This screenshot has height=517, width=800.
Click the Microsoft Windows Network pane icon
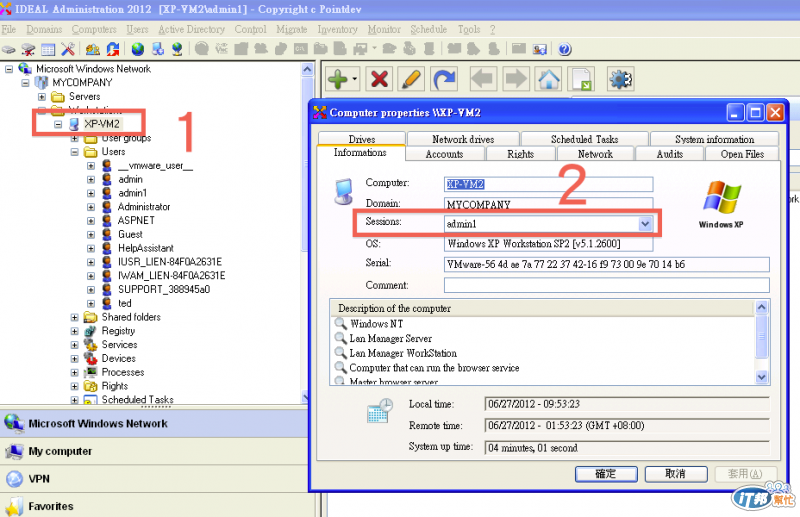tap(14, 423)
